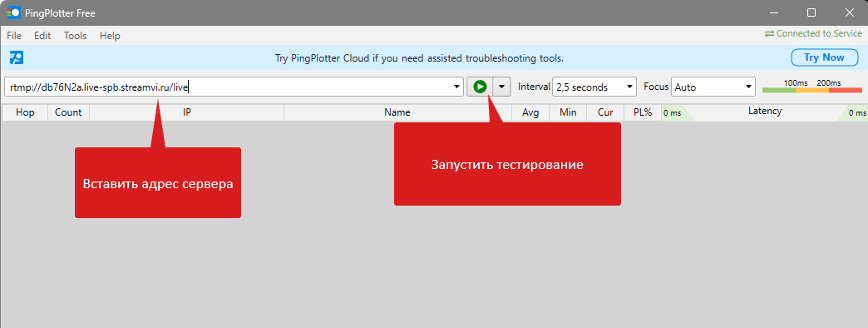Viewport: 868px width, 328px height.
Task: Open the File menu
Action: pos(14,36)
